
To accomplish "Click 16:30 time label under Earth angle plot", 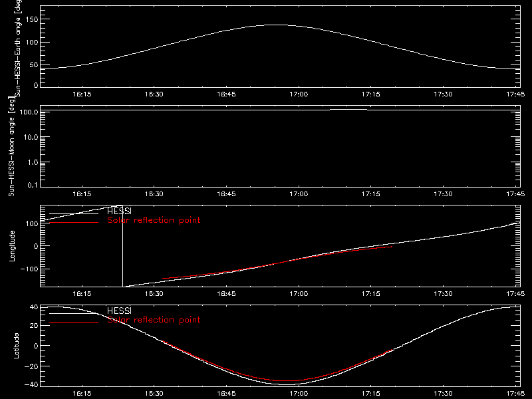I will click(154, 94).
